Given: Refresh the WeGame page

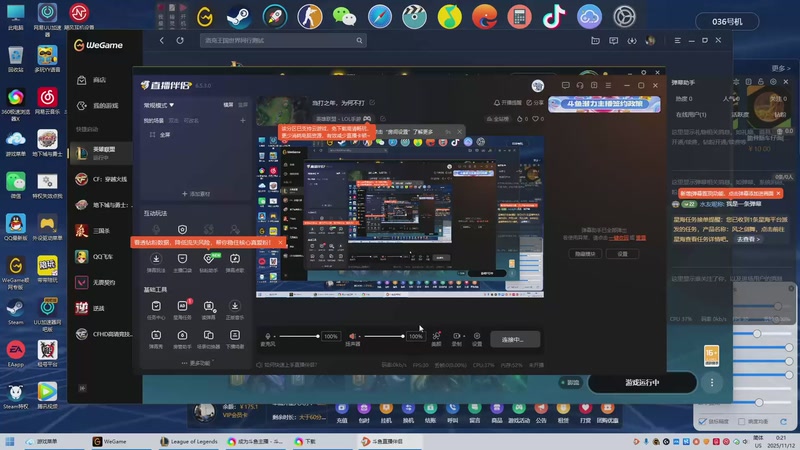Looking at the screenshot, I should coord(180,40).
